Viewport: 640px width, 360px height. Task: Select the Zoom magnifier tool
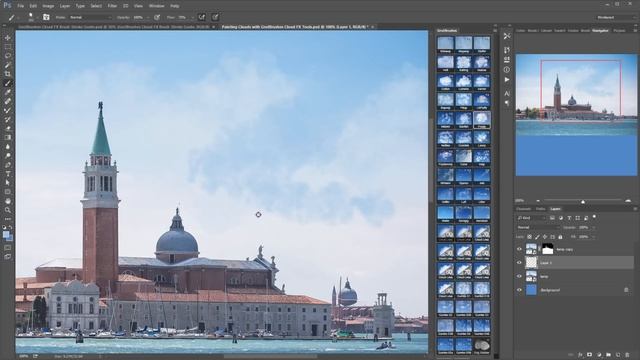click(x=8, y=210)
